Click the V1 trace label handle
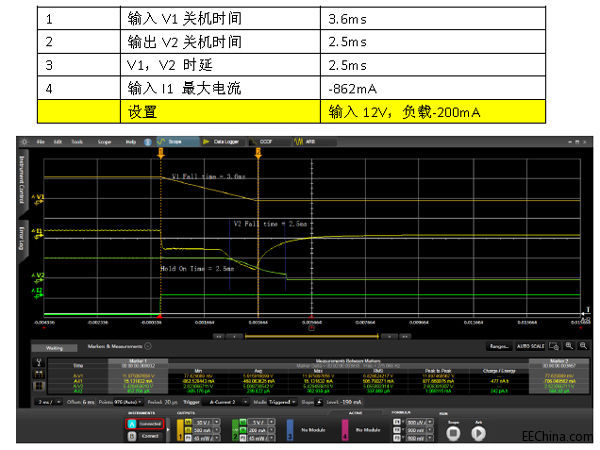The width and height of the screenshot is (600, 450). (38, 199)
